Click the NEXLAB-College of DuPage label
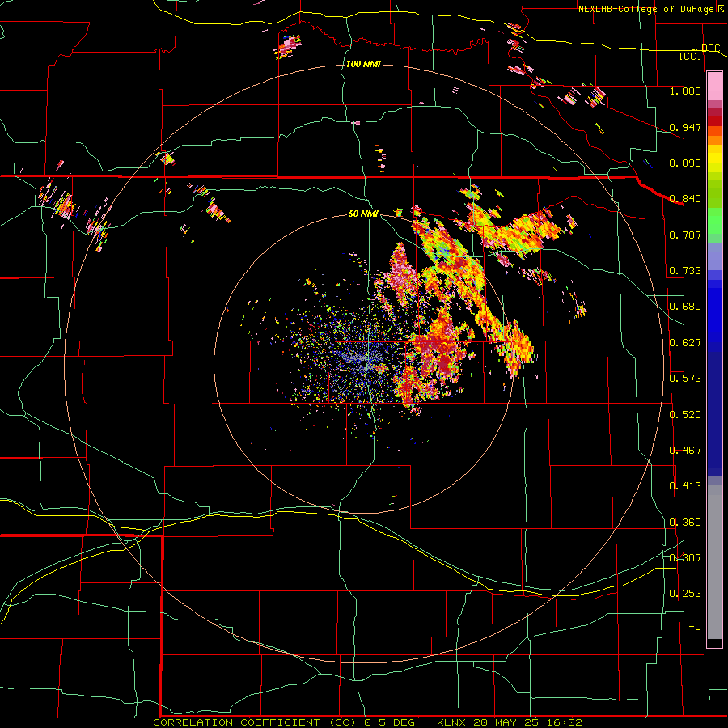The image size is (728, 728). (647, 9)
